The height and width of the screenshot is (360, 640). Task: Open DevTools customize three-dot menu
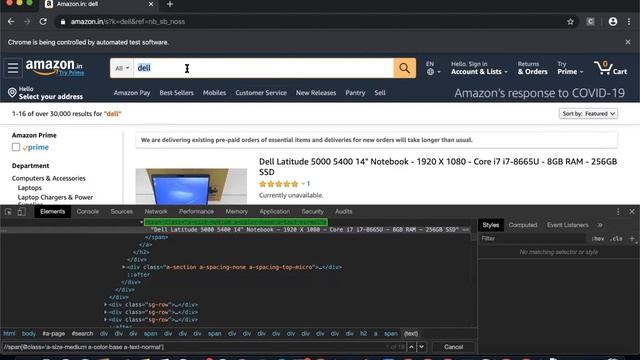tap(618, 211)
